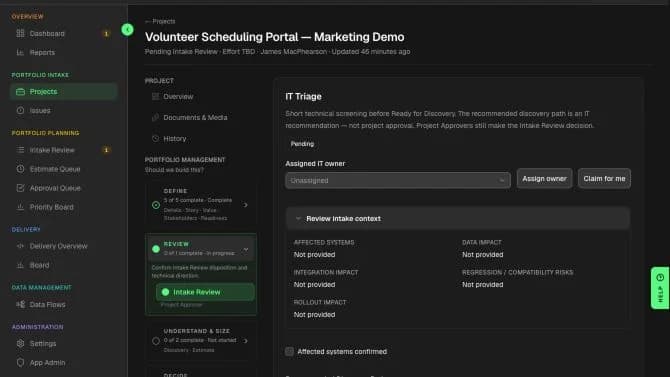Check the Affected systems confirmed checkbox
This screenshot has width=670, height=377.
tap(289, 351)
